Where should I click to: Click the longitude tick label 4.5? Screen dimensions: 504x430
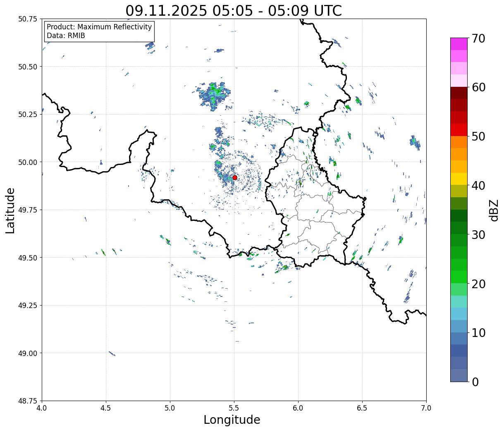coord(106,408)
